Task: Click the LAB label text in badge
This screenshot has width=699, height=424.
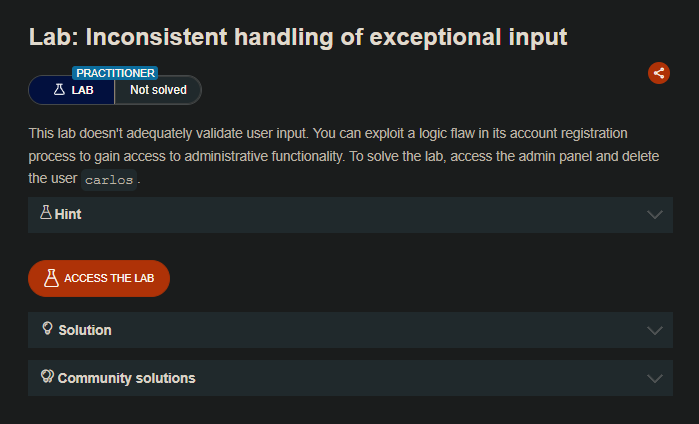Action: (x=83, y=90)
